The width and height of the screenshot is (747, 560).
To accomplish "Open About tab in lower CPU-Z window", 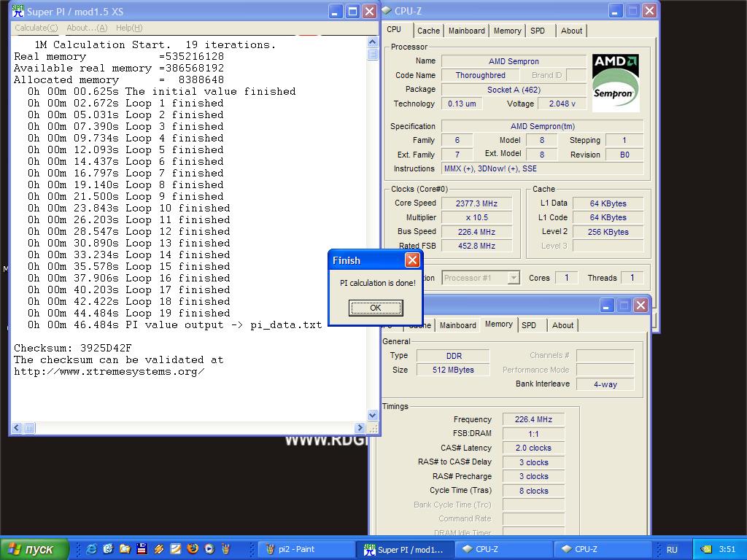I will coord(562,325).
